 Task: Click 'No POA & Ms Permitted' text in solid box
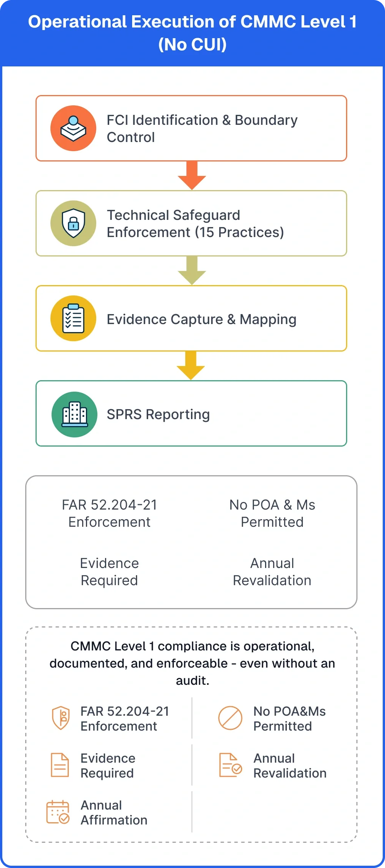click(272, 513)
